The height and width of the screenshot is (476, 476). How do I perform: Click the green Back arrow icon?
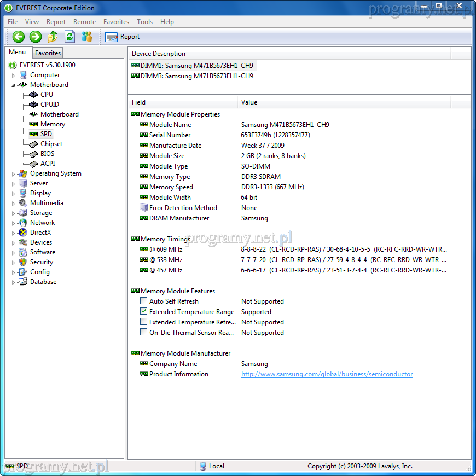19,37
